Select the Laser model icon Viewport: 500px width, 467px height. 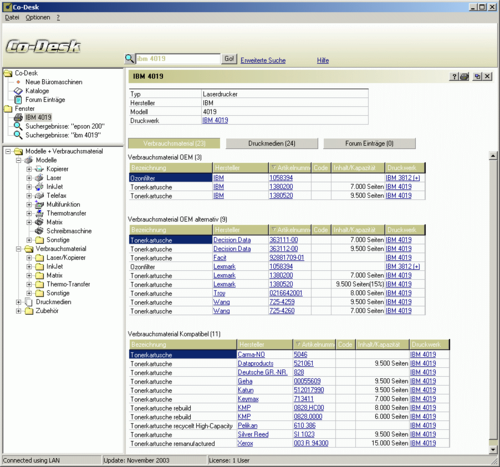[39, 178]
